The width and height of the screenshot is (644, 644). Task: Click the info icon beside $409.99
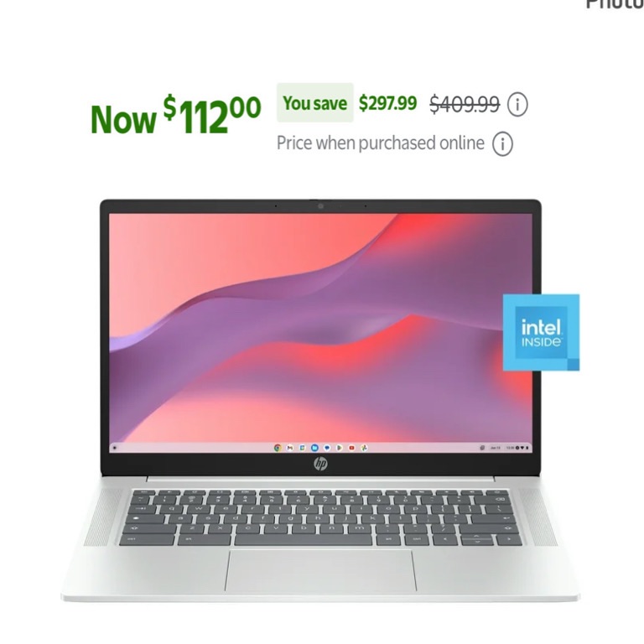tap(517, 105)
